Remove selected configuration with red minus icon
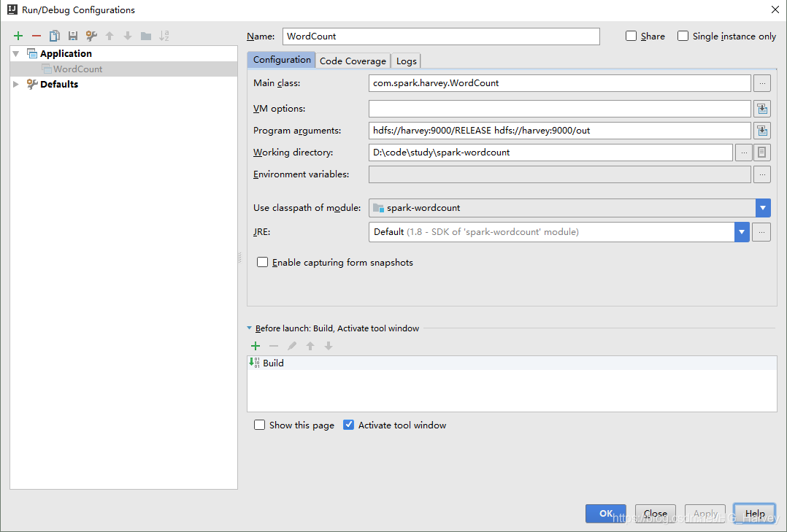 37,36
